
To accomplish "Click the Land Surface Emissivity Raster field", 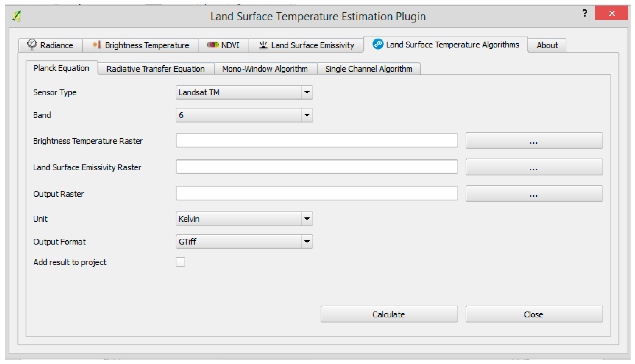I will (317, 167).
